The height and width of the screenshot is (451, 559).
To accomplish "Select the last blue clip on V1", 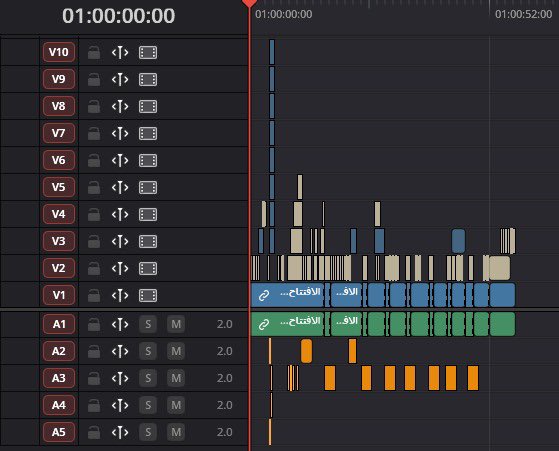I will coord(502,295).
